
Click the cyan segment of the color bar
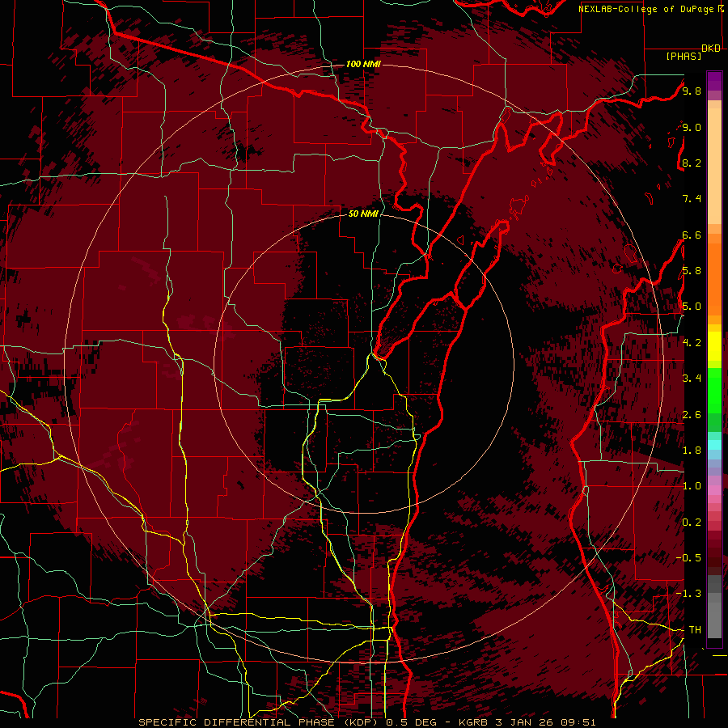(x=714, y=445)
